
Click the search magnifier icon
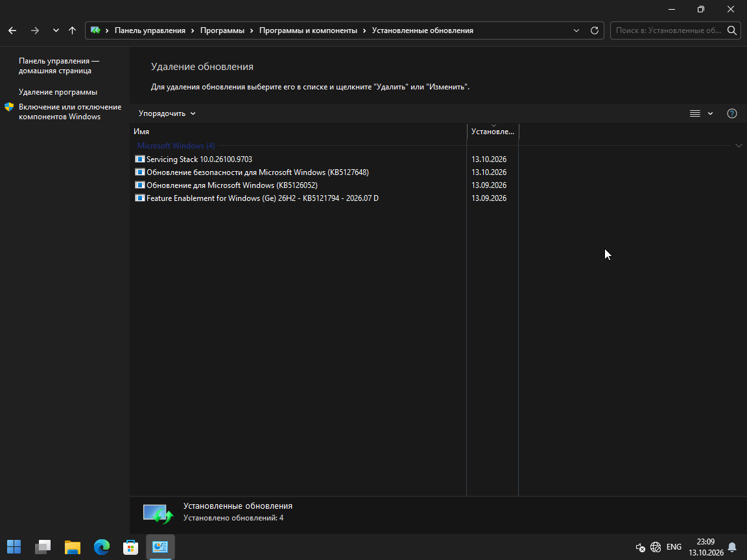pos(732,30)
